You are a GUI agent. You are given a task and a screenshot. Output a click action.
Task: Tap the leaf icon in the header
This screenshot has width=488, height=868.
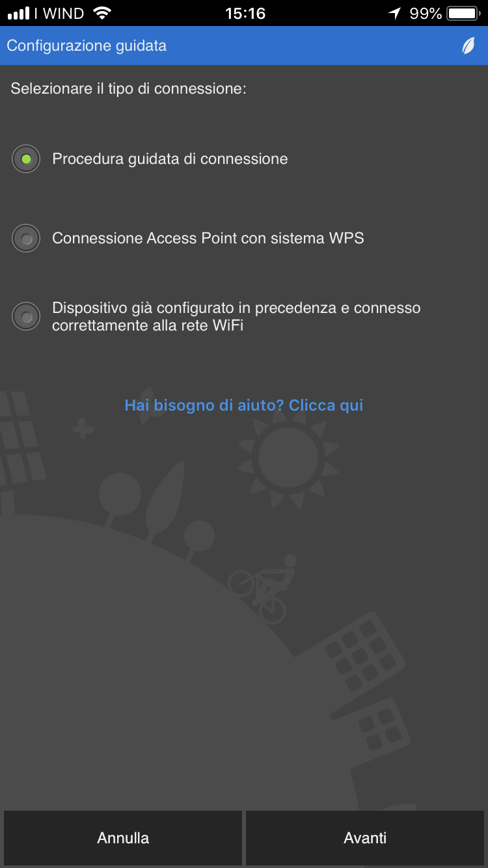click(x=468, y=46)
